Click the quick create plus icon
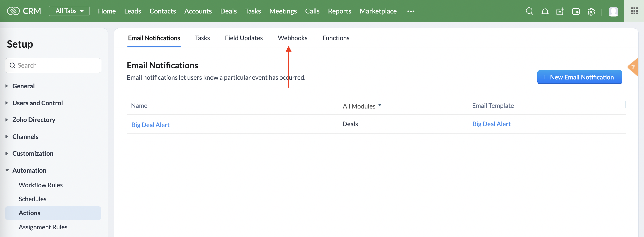Viewport: 644px width, 237px height. pyautogui.click(x=560, y=11)
